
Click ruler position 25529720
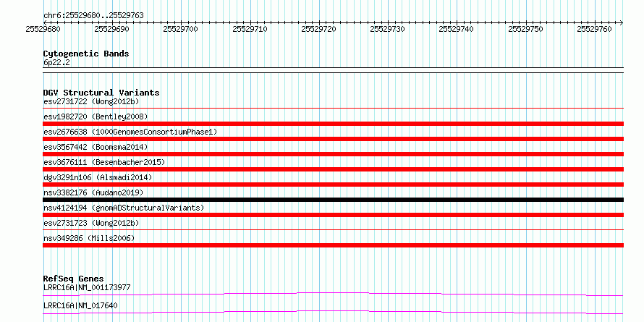pyautogui.click(x=318, y=29)
